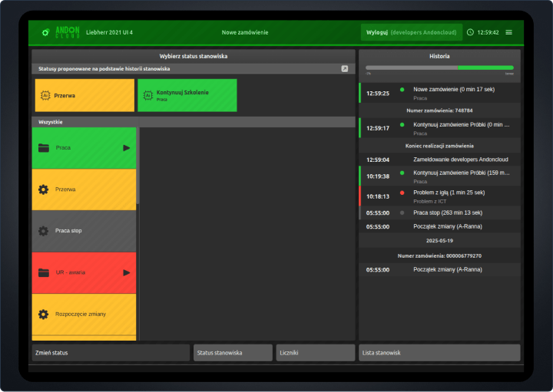The height and width of the screenshot is (392, 553).
Task: Click the status list vertical scrollbar
Action: 138,165
